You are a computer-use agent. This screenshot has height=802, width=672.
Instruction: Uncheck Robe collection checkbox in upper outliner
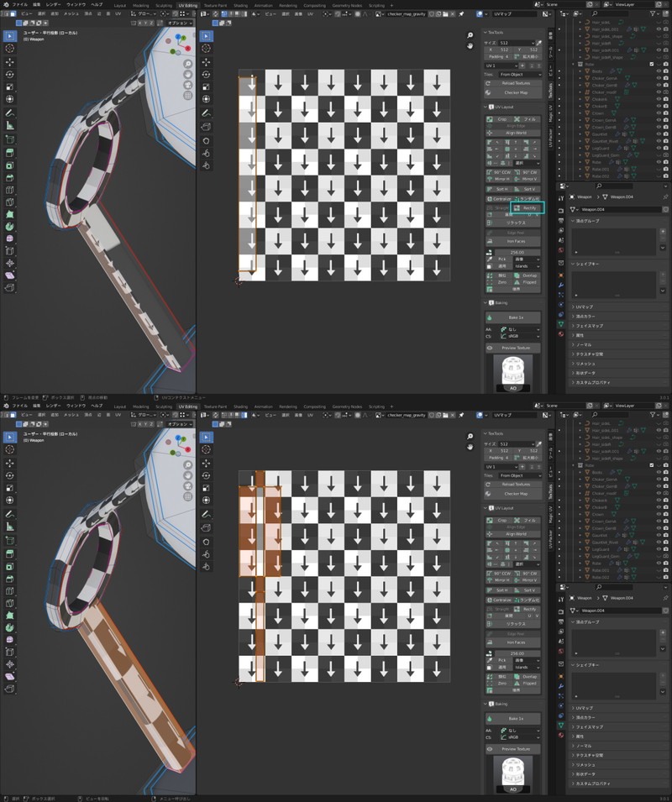[x=652, y=65]
